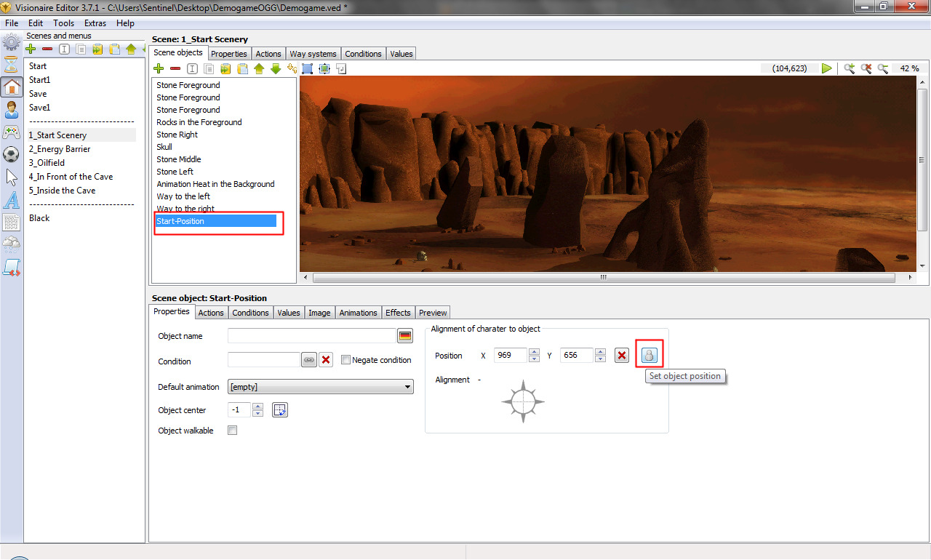The width and height of the screenshot is (931, 560).
Task: Select the Scenes house icon in sidebar
Action: coord(11,87)
